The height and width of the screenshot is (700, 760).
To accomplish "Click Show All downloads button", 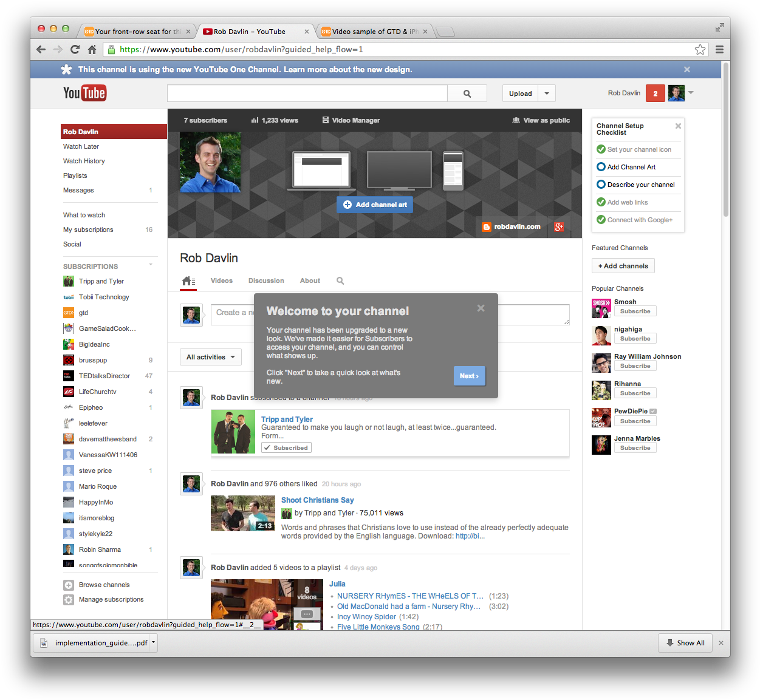I will 685,643.
